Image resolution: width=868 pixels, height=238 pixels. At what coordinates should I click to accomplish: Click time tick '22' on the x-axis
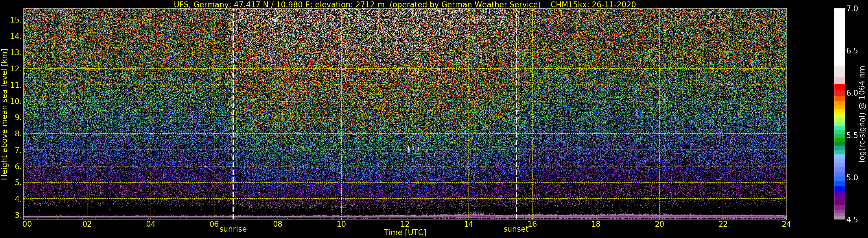click(723, 224)
